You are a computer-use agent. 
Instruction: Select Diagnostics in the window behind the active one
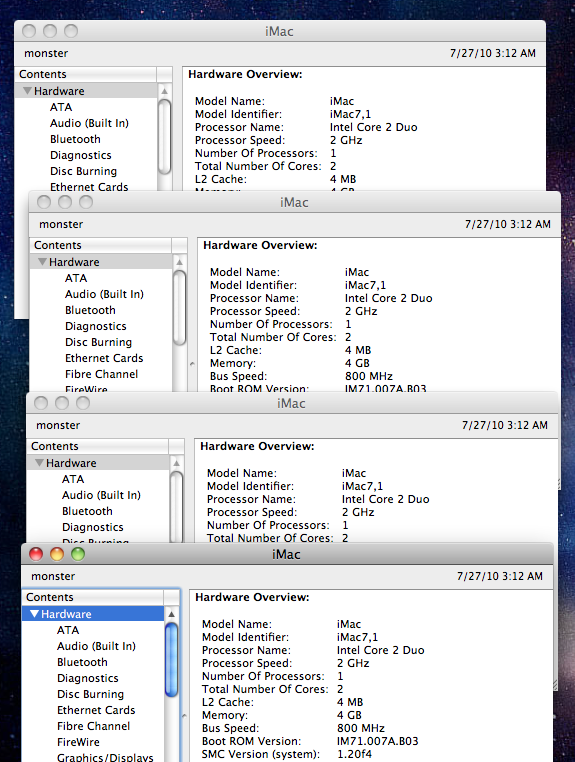[92, 527]
